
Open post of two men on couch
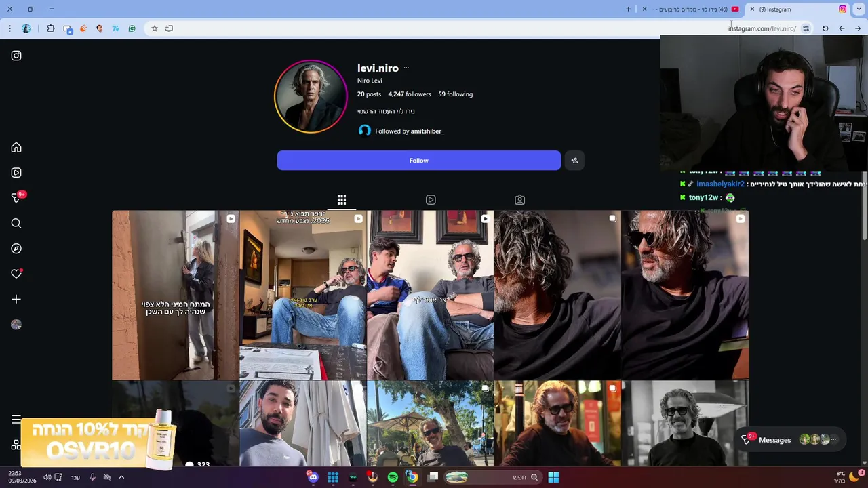click(430, 295)
